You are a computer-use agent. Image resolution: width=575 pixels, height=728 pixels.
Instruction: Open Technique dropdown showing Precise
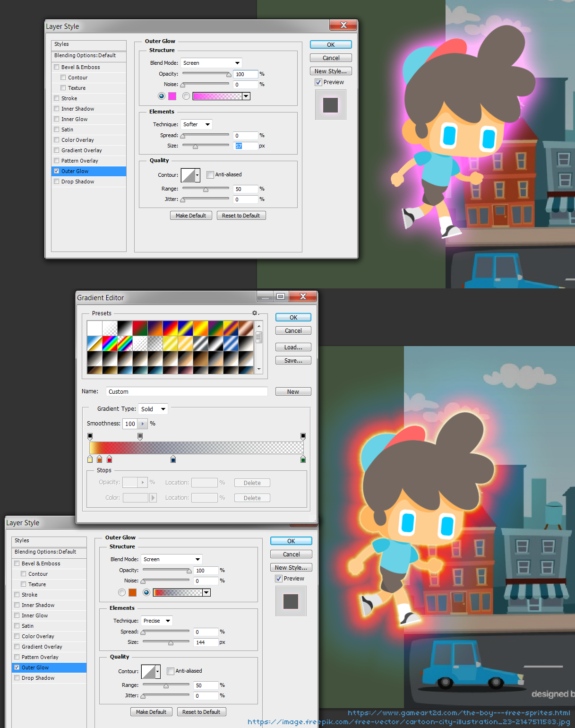[157, 621]
